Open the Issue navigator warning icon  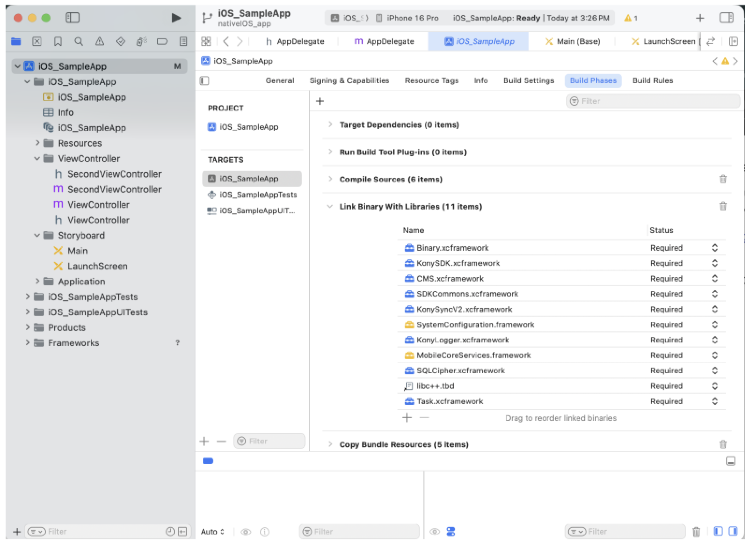pyautogui.click(x=100, y=42)
